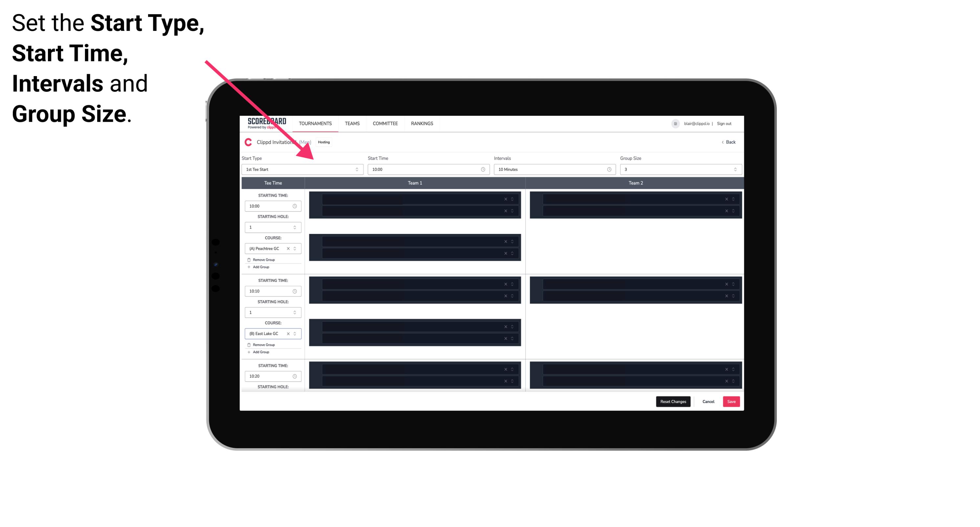Viewport: 980px width, 527px height.
Task: Select the COMMITTEE menu item
Action: coord(385,123)
